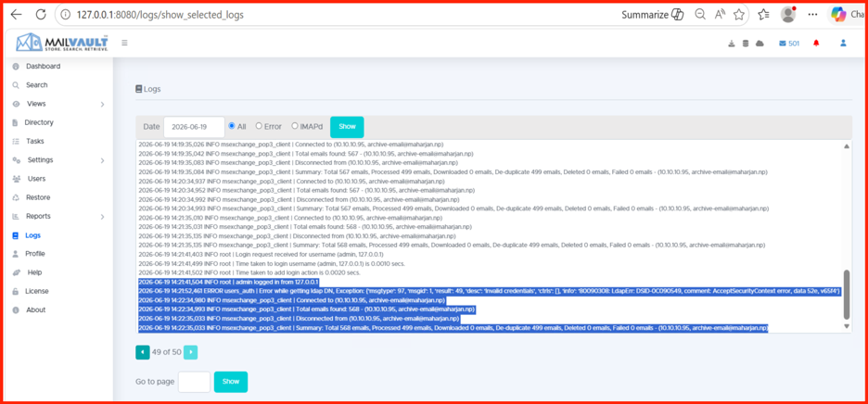
Task: Click the Dashboard sidebar icon
Action: [16, 67]
